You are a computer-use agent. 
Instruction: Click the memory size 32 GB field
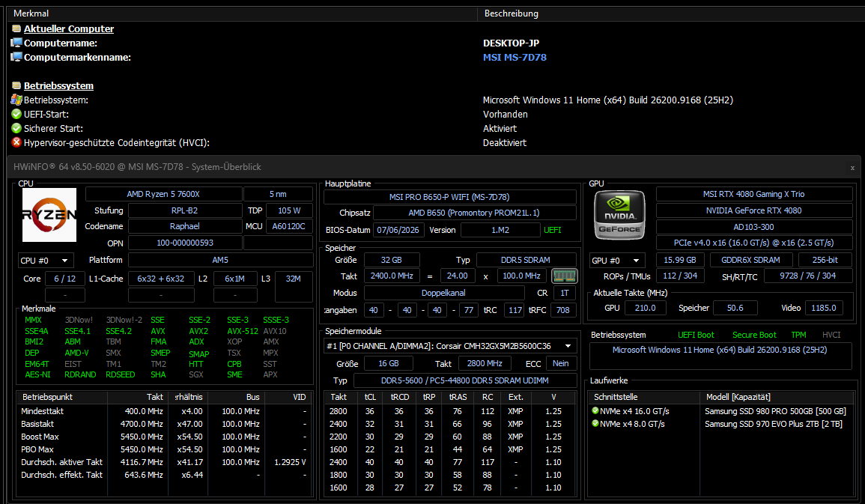(x=392, y=260)
